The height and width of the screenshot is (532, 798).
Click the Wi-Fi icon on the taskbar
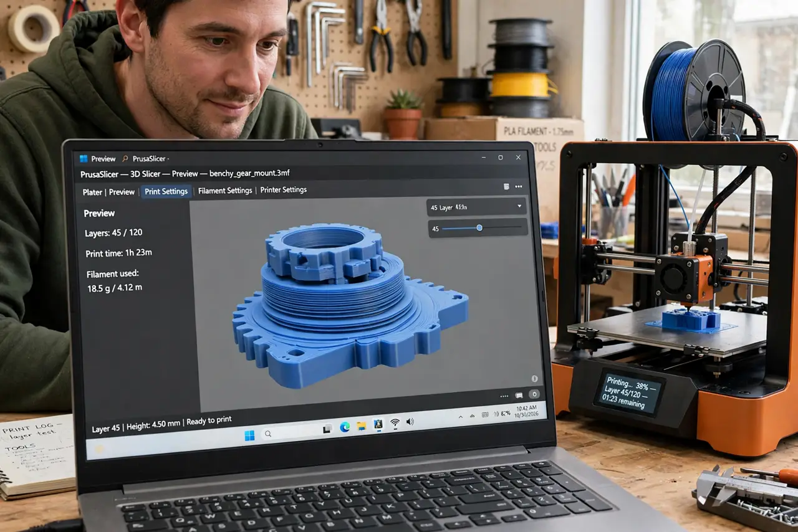coord(395,423)
